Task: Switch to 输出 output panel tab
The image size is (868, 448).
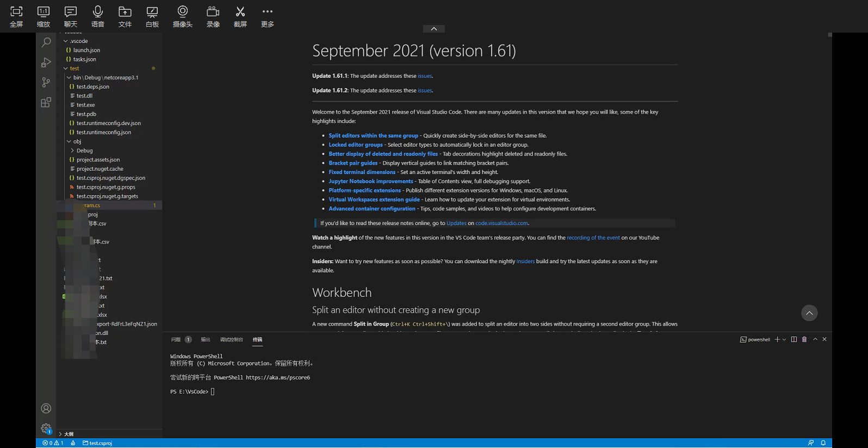Action: point(206,340)
